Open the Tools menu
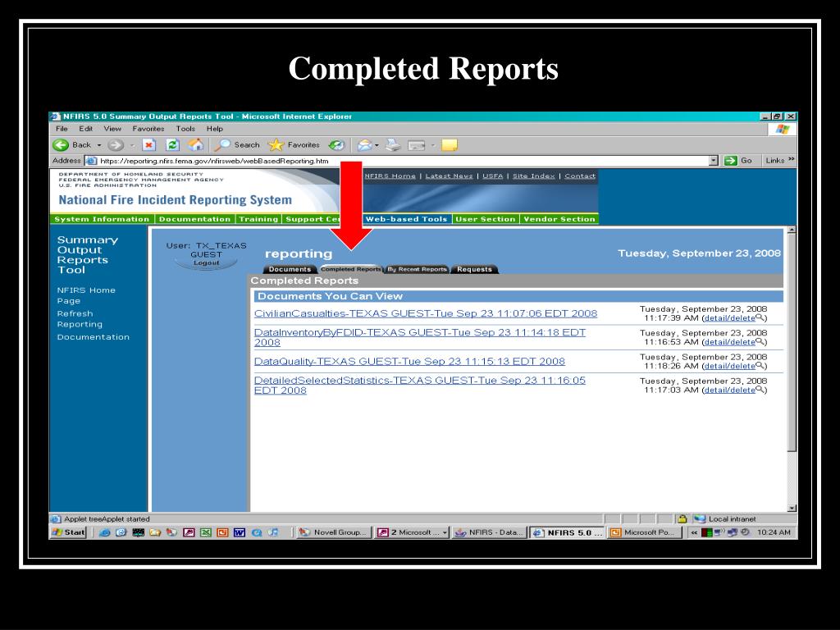 (185, 129)
